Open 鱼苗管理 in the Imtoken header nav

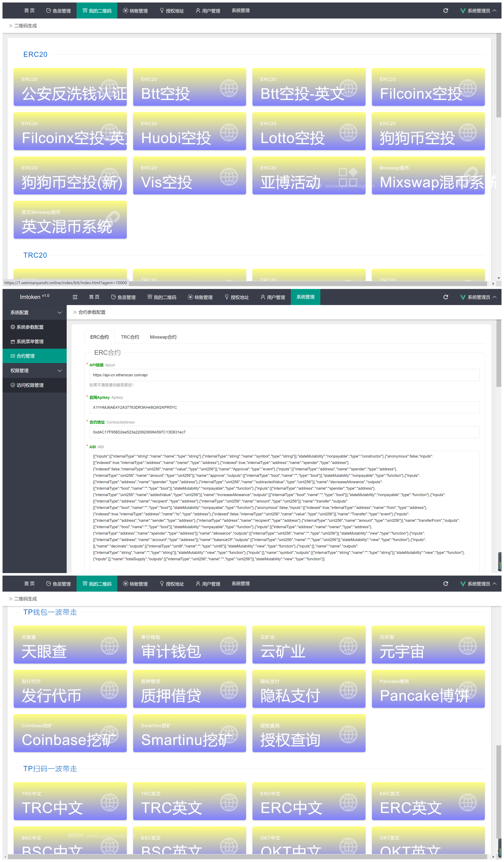point(123,297)
